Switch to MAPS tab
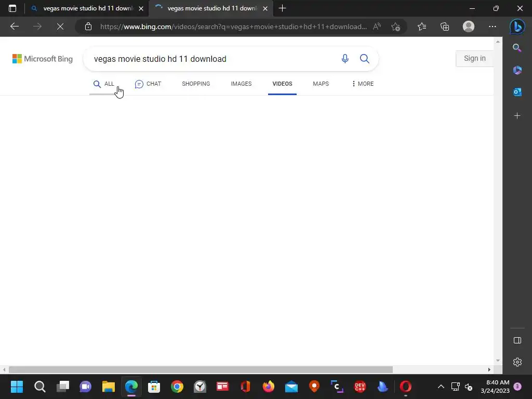 click(x=321, y=84)
